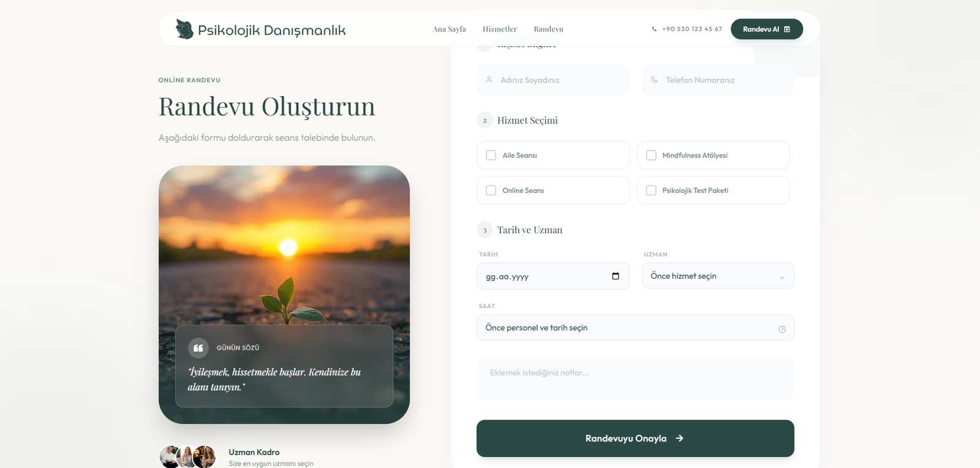Click the quote icon in Günün Sözü card
The width and height of the screenshot is (980, 468).
pyautogui.click(x=198, y=348)
